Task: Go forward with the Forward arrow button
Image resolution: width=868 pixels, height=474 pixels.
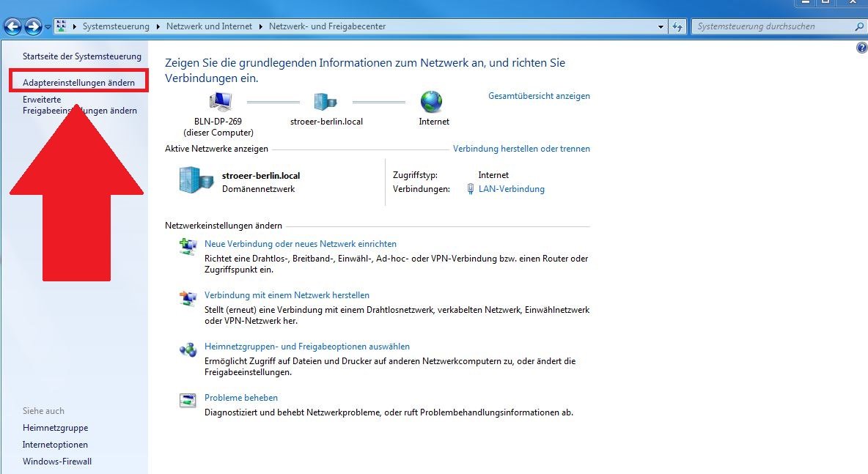Action: (x=33, y=26)
